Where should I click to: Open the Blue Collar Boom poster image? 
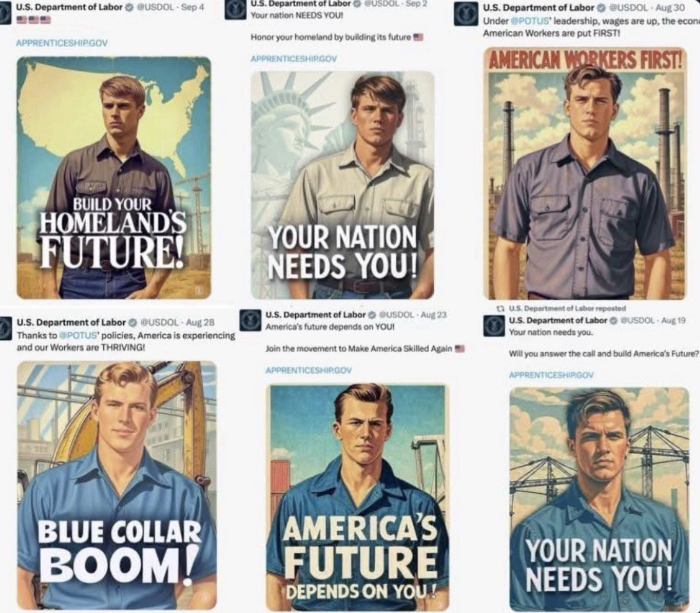point(117,485)
